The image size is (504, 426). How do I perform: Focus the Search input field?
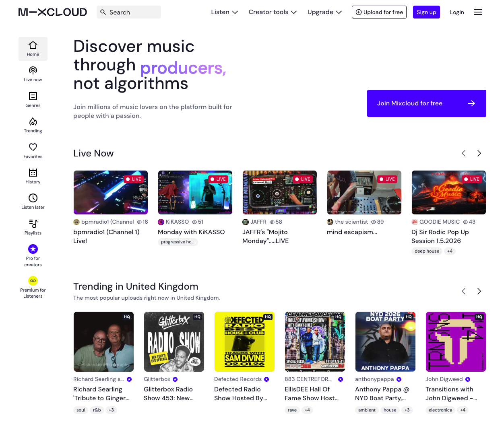[133, 12]
